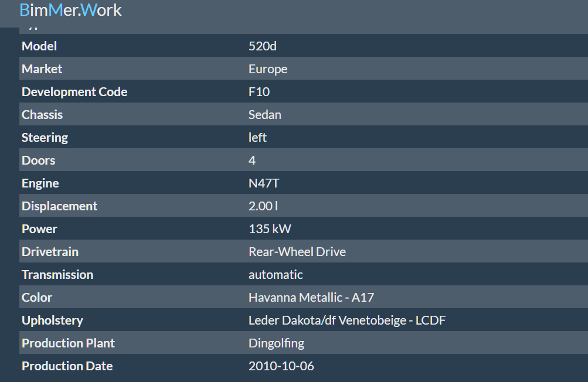Click the Production Date row label

point(67,366)
